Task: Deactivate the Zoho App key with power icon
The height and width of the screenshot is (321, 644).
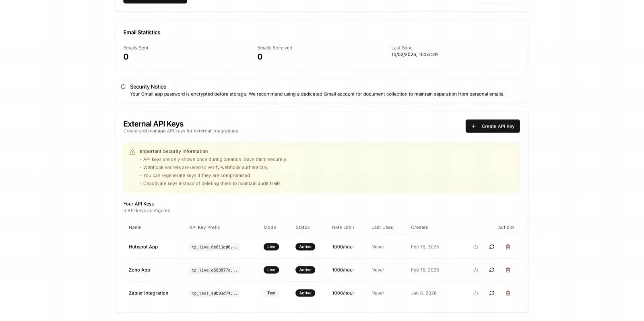Action: pyautogui.click(x=475, y=270)
